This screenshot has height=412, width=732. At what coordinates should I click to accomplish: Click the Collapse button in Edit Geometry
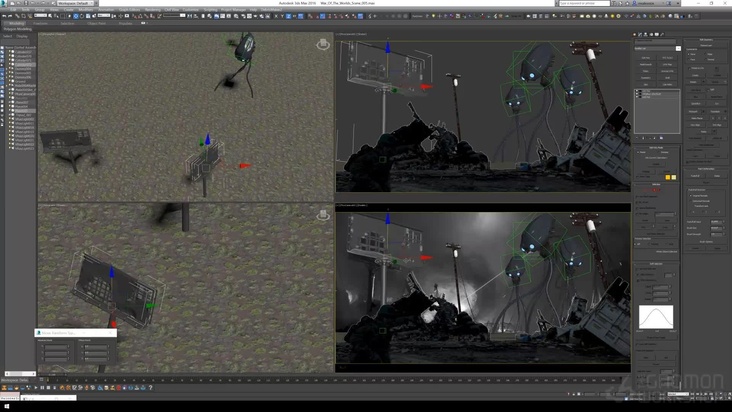click(x=717, y=75)
